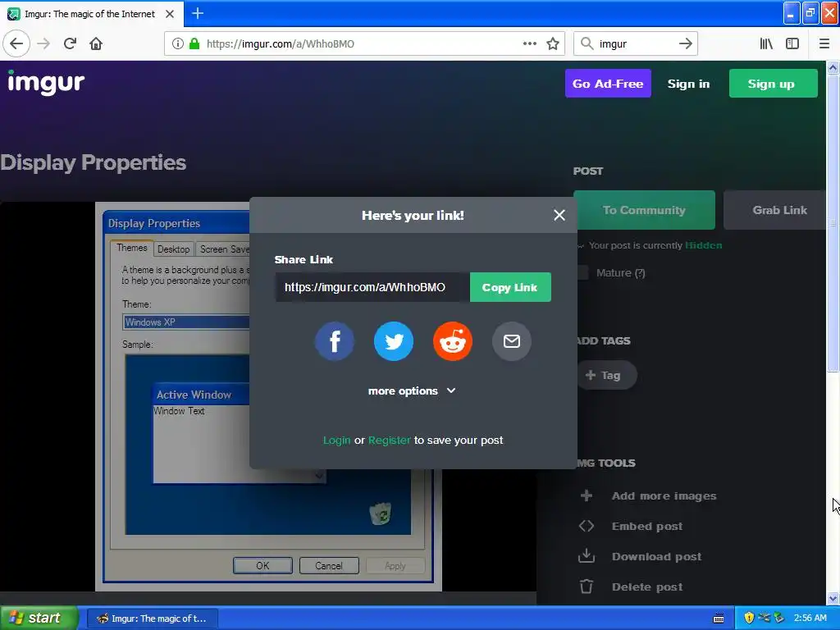Click the page scrollbar down arrow

833,598
